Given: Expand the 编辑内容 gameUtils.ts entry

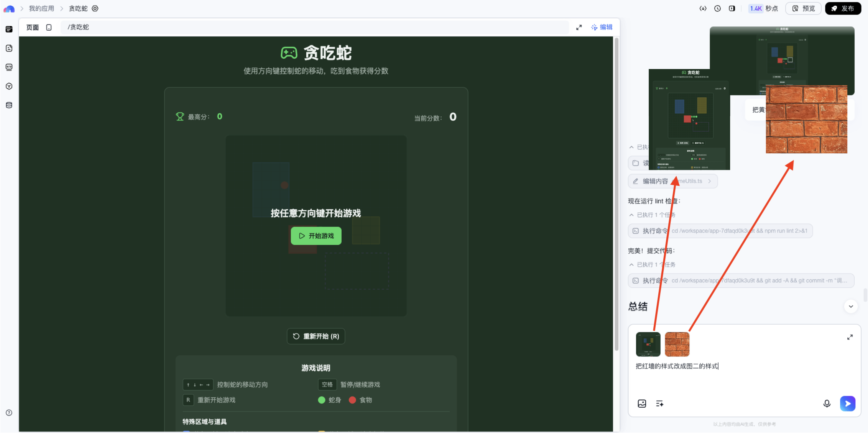Looking at the screenshot, I should tap(709, 181).
